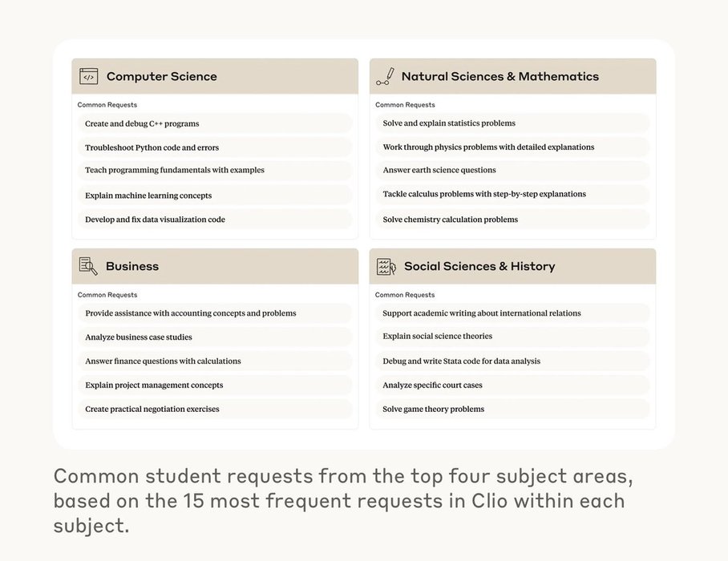Click the Business magnifier document icon

[88, 266]
